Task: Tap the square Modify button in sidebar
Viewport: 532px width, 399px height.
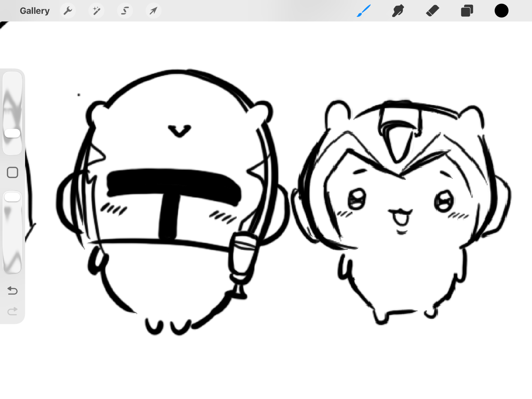Action: pos(12,172)
